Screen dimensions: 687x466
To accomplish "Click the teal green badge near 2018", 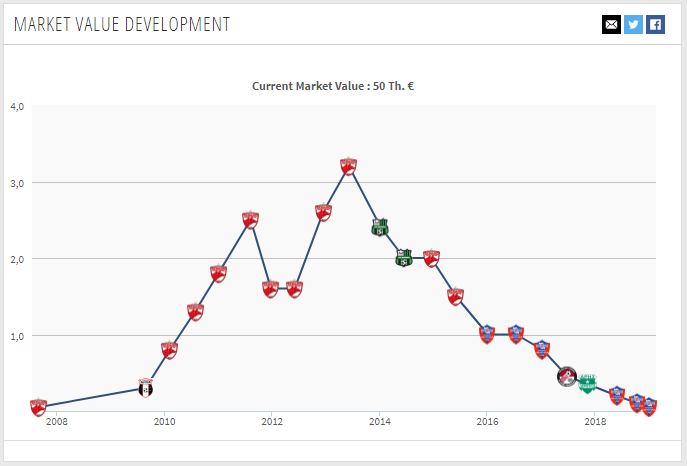I will [588, 383].
